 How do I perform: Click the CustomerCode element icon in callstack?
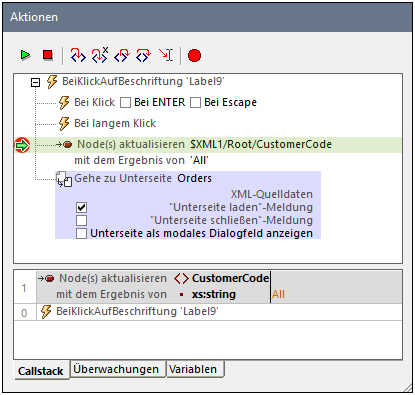(181, 279)
